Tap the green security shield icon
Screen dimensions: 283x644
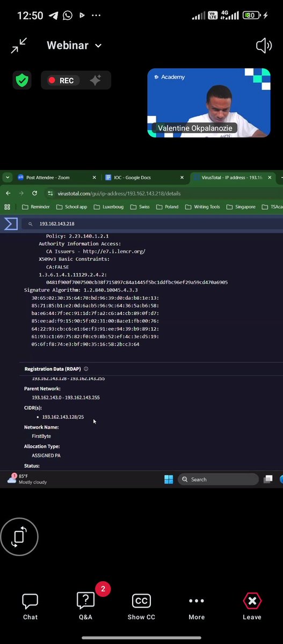coord(22,80)
